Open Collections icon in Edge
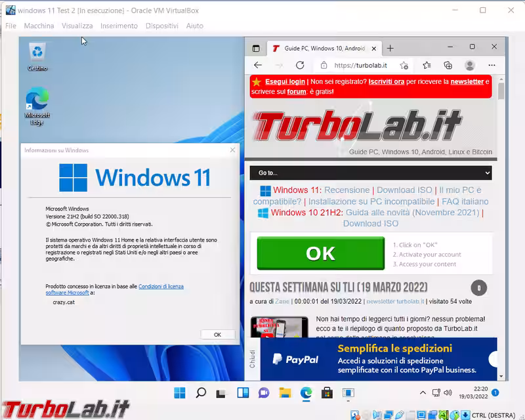Screen dimensions: 525x420 pos(448,66)
